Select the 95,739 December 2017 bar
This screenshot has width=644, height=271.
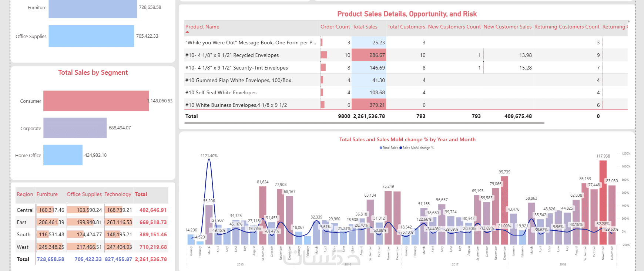click(504, 210)
